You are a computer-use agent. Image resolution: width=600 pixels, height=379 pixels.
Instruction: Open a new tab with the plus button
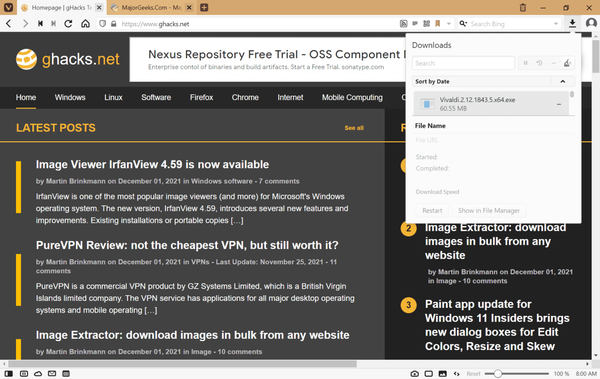(204, 7)
